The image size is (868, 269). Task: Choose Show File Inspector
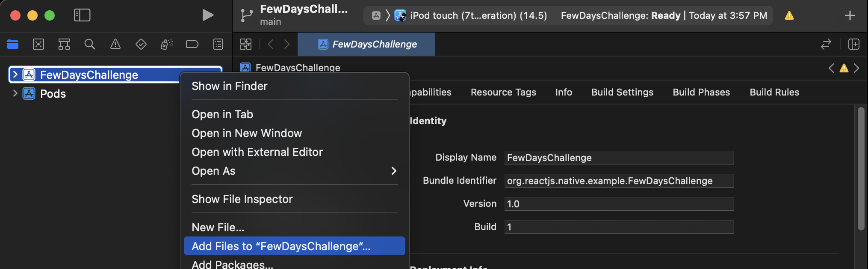pos(295,199)
